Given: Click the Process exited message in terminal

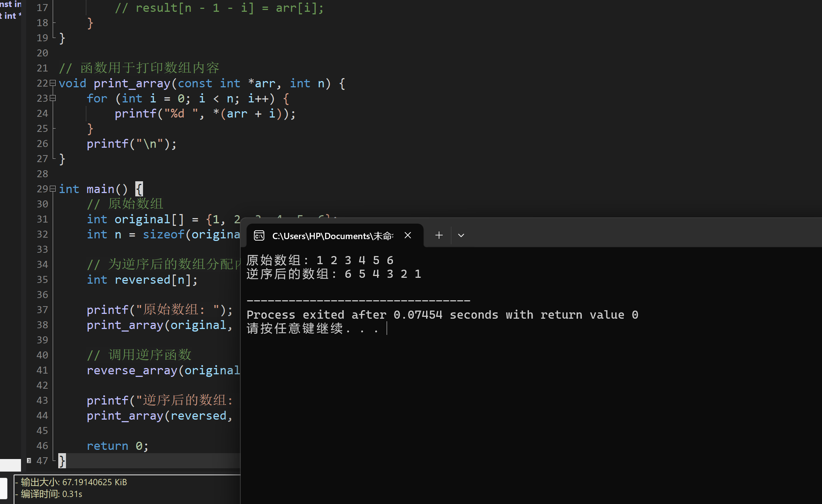Looking at the screenshot, I should [x=442, y=315].
